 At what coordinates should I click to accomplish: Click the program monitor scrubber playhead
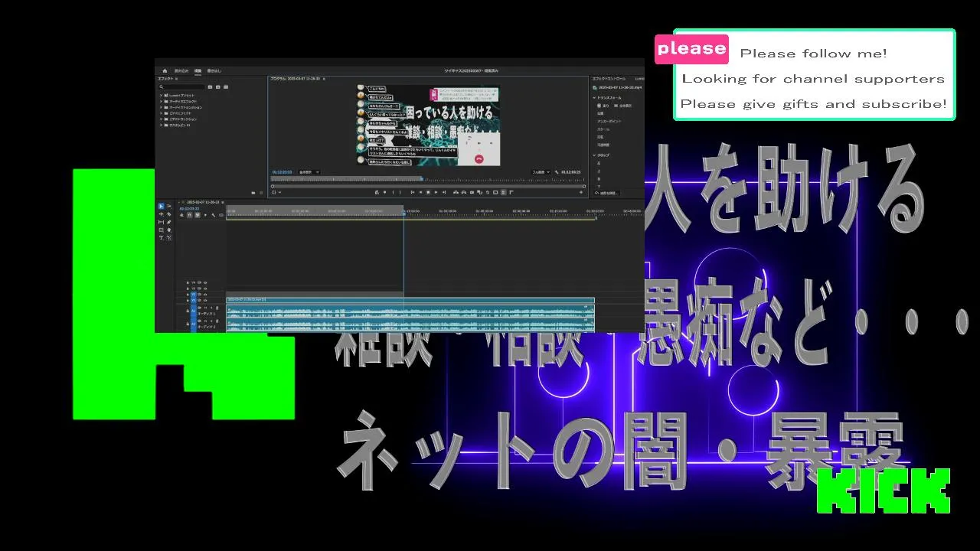[x=422, y=179]
